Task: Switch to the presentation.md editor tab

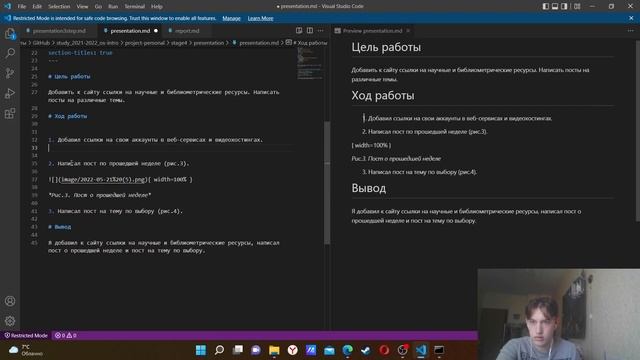Action: [130, 31]
